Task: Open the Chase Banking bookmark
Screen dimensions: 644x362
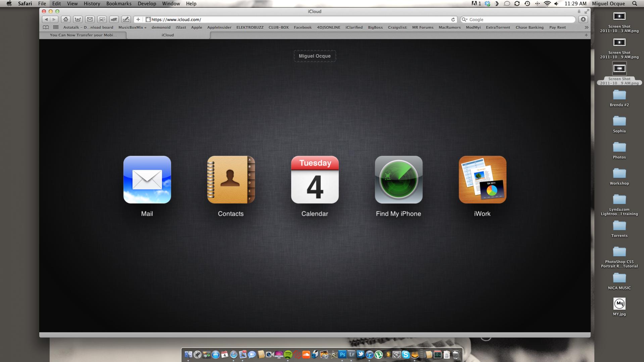Action: tap(530, 28)
